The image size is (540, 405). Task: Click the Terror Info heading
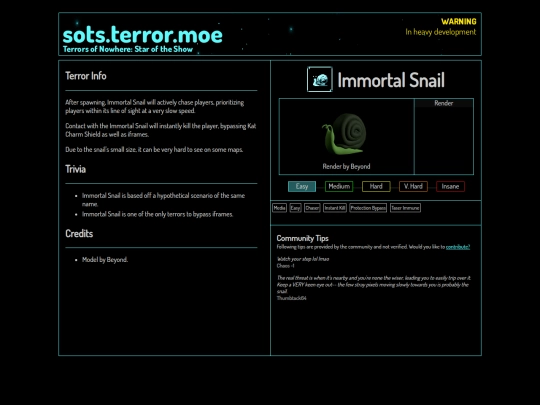(x=86, y=76)
